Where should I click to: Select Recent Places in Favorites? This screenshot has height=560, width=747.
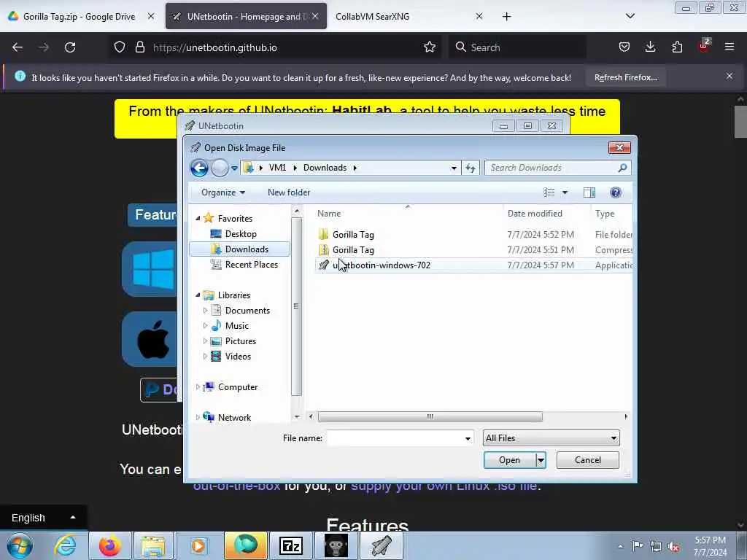coord(251,264)
